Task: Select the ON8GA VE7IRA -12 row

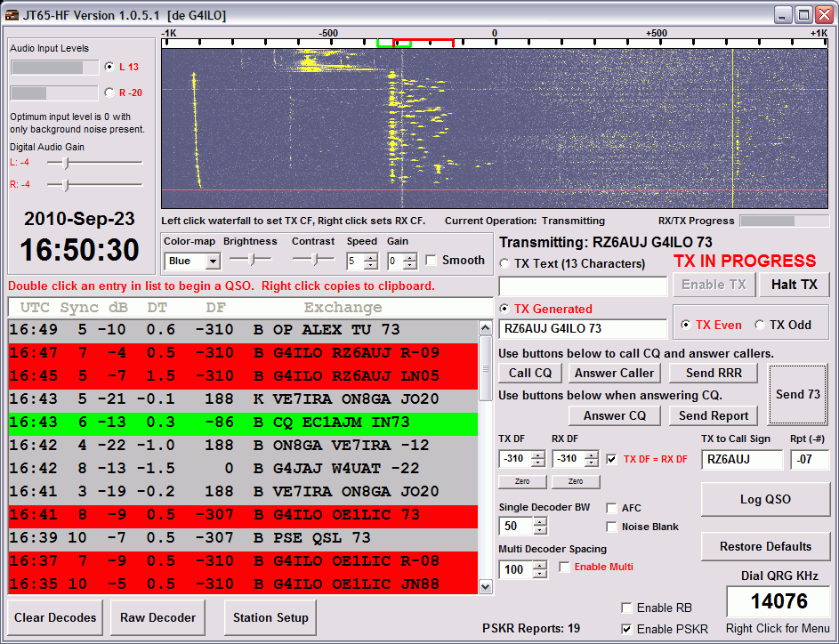Action: (243, 447)
